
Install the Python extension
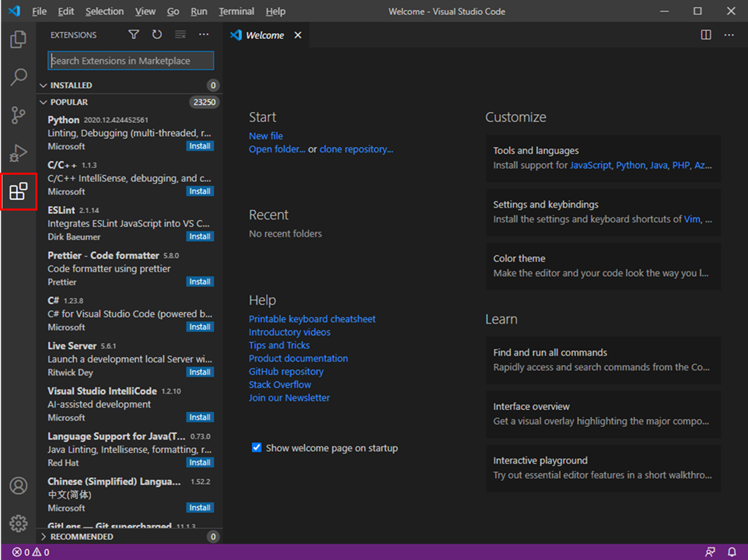(200, 146)
